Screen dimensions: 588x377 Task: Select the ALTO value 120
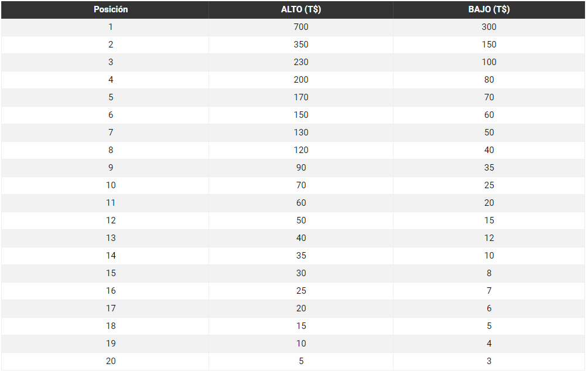pos(301,150)
